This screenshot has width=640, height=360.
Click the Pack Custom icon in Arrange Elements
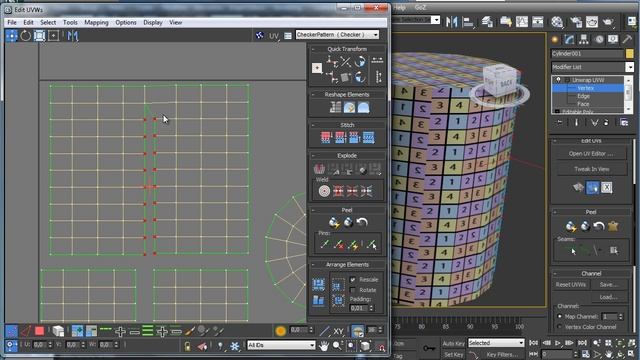coord(318,284)
